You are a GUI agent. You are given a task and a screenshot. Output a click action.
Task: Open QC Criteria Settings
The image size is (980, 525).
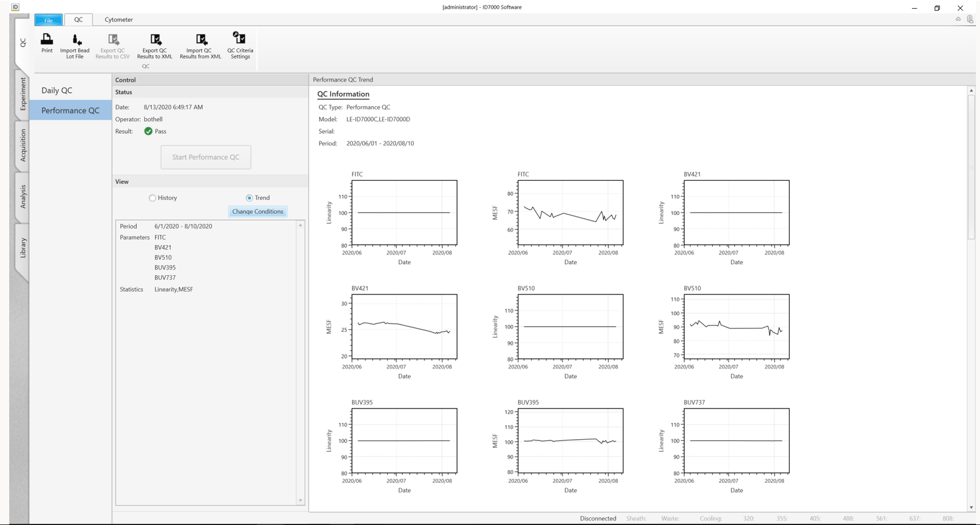[x=239, y=39]
